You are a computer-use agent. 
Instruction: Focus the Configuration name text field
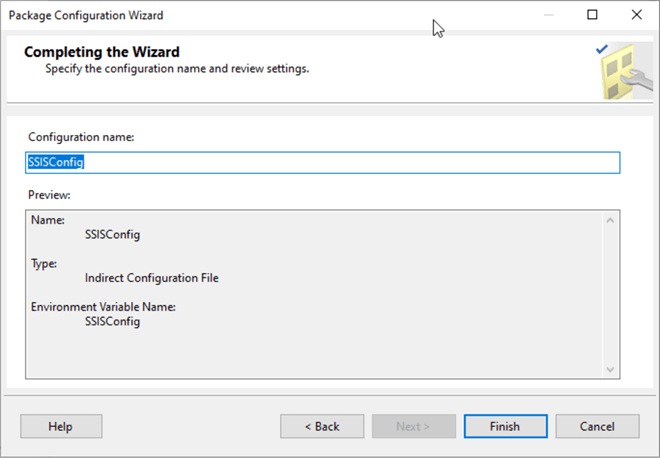pyautogui.click(x=322, y=162)
